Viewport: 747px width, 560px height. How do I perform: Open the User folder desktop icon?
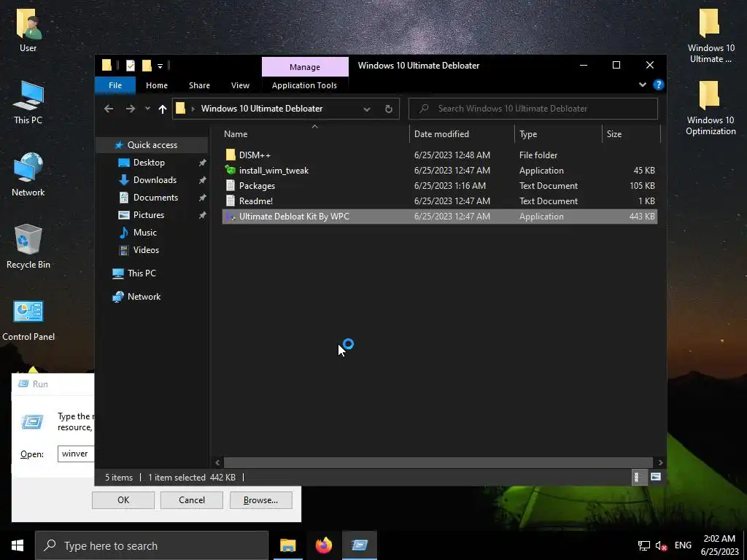(x=28, y=29)
